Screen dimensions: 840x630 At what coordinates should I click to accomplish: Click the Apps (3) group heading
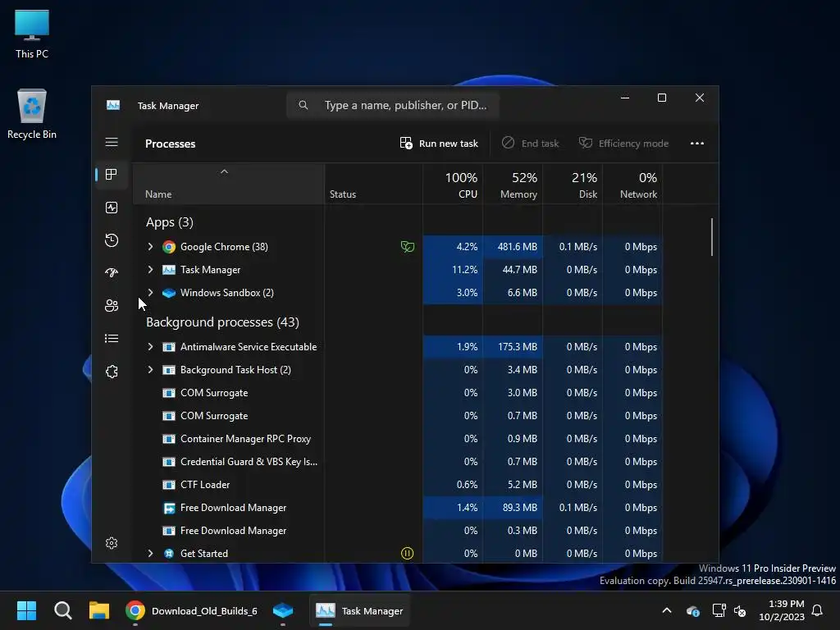pyautogui.click(x=169, y=222)
